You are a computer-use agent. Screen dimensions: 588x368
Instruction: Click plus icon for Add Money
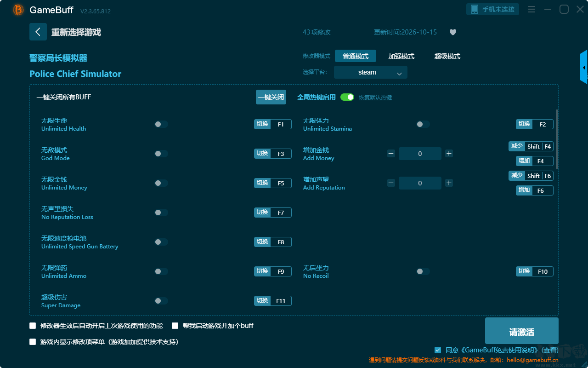click(x=449, y=154)
